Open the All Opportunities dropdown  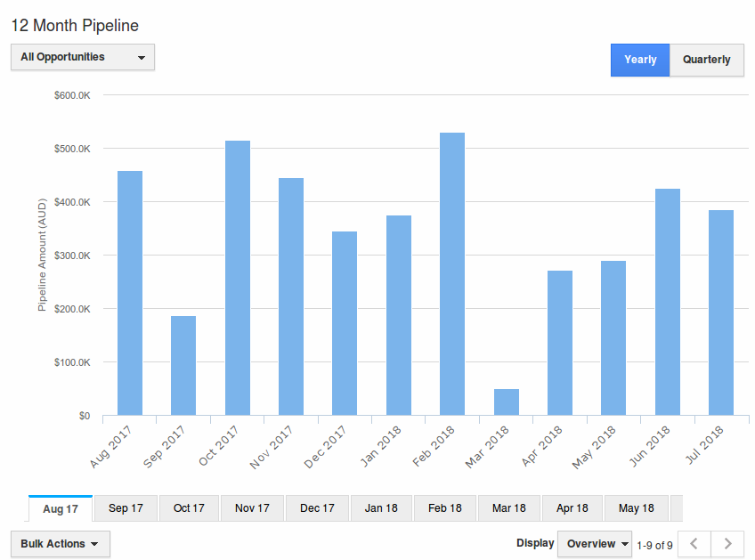[83, 57]
